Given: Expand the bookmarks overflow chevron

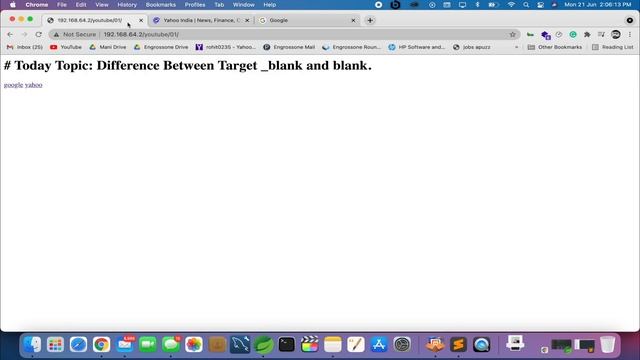Looking at the screenshot, I should [x=517, y=47].
